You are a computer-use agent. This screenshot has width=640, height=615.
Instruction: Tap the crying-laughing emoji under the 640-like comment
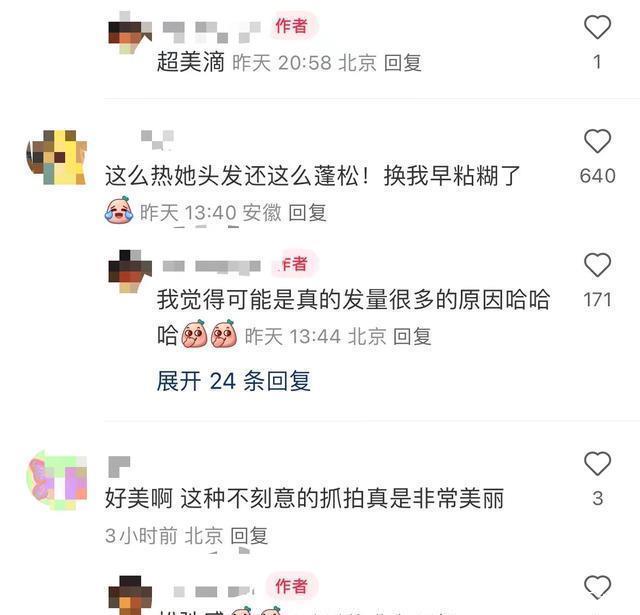click(x=119, y=211)
